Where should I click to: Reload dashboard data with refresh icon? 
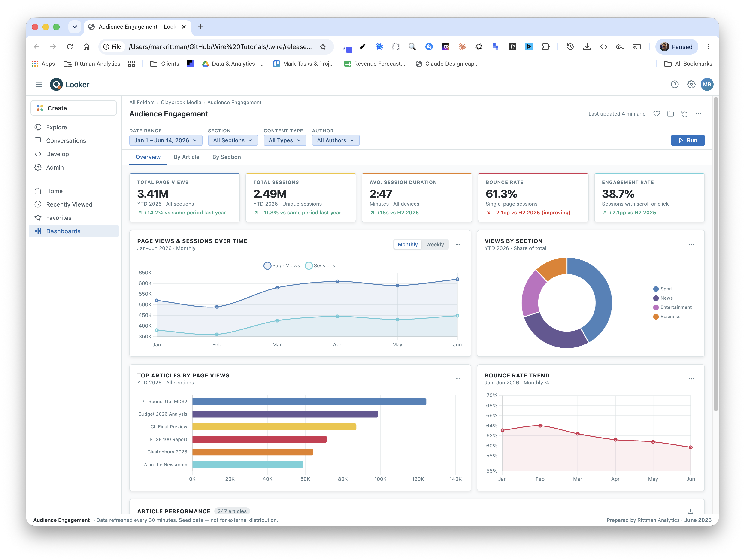pyautogui.click(x=684, y=114)
